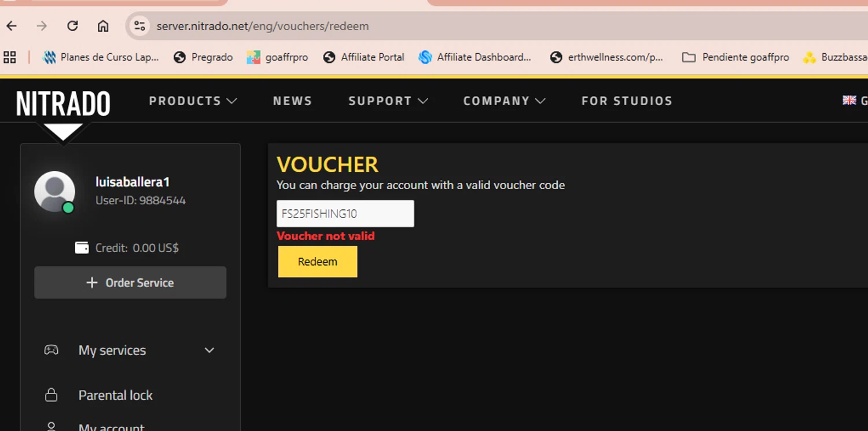Open My account in the sidebar
Viewport: 868px width, 431px height.
[x=111, y=427]
